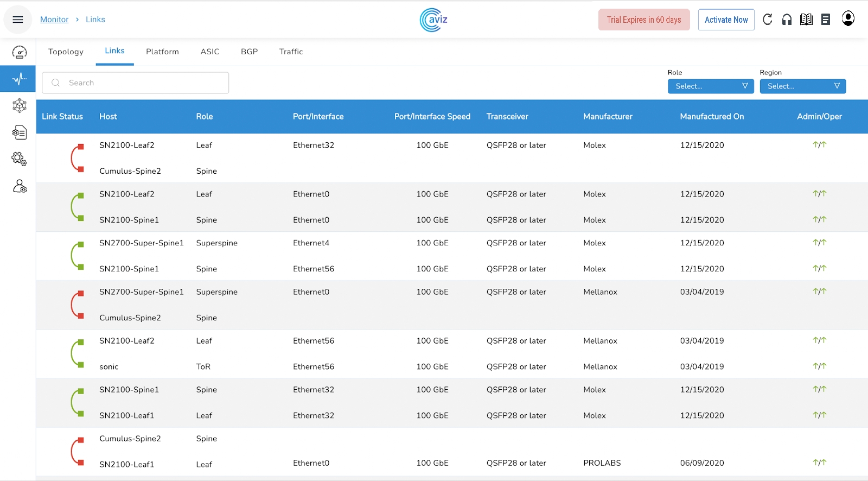The image size is (868, 481).
Task: Open the user management sidebar icon
Action: tap(19, 187)
